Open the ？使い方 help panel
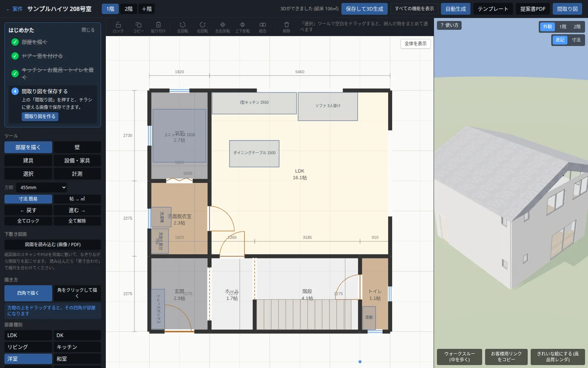Image resolution: width=588 pixels, height=368 pixels. click(449, 25)
